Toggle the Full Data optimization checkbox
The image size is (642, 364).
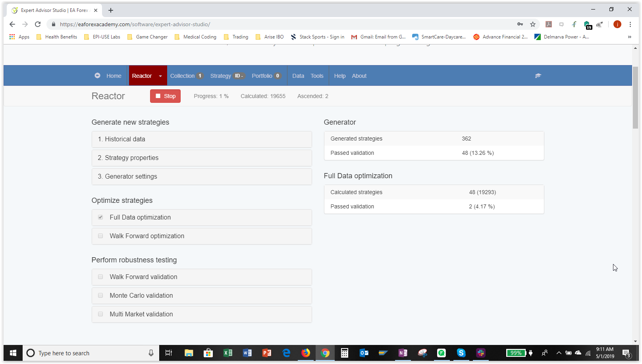tap(100, 217)
